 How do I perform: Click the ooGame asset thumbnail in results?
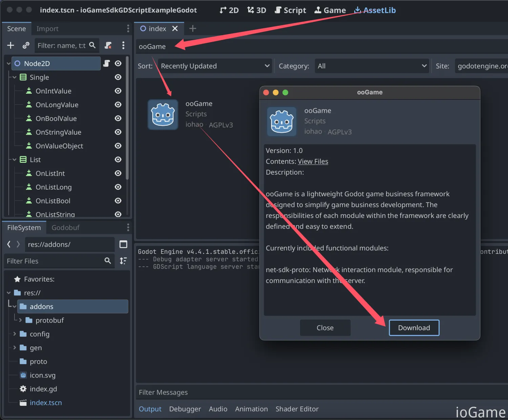pos(163,115)
